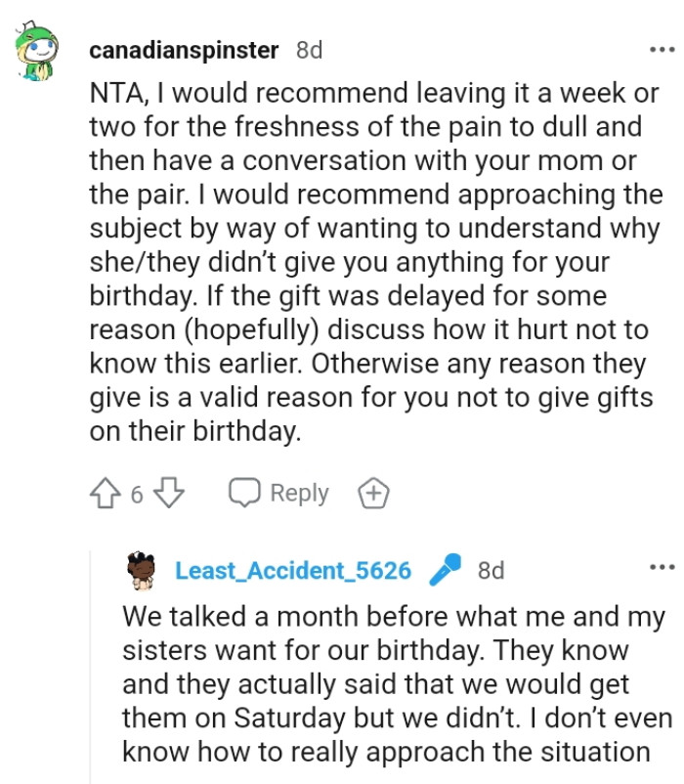Open canadianspinster's avatar profile

click(x=39, y=55)
